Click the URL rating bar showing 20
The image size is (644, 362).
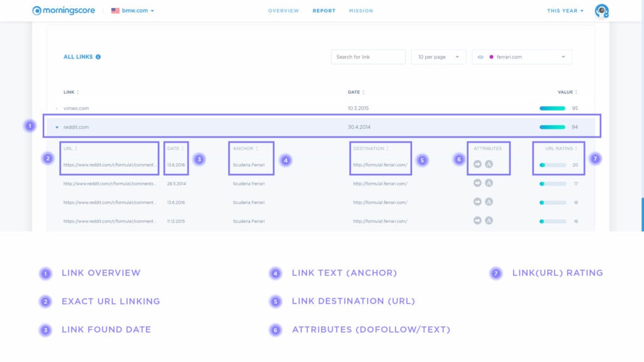pos(553,165)
